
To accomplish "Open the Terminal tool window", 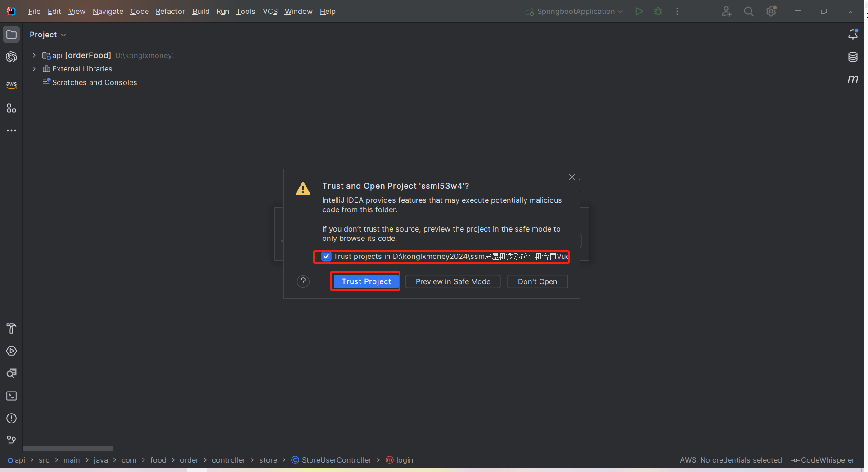I will click(x=11, y=396).
